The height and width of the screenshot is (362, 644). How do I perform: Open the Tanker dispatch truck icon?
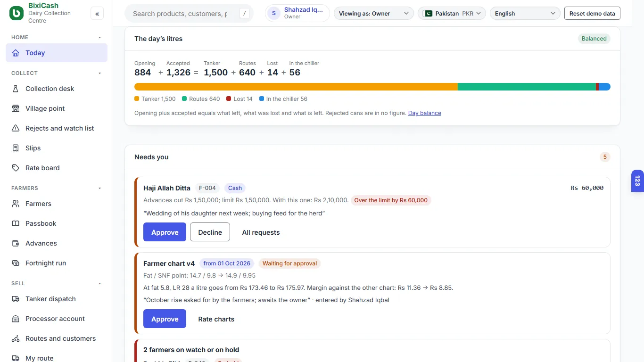click(16, 299)
